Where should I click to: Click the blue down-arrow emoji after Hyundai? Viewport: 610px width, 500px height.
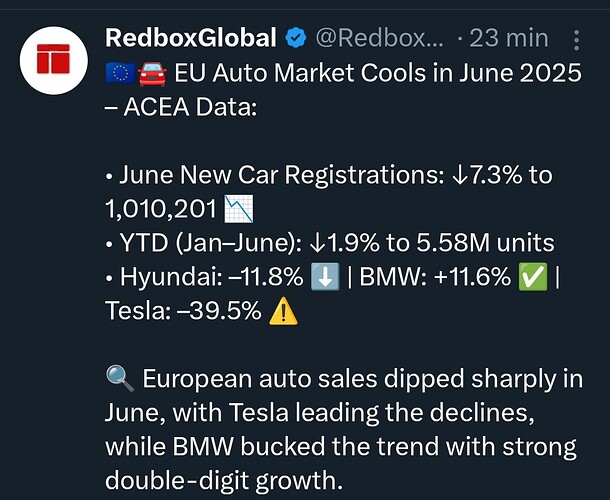pos(325,277)
